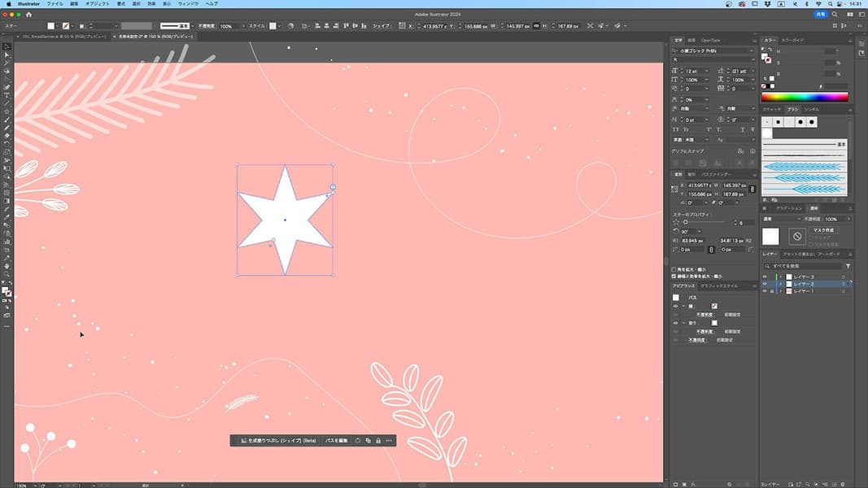
Task: Click the Home icon in the top bar
Action: (30, 15)
